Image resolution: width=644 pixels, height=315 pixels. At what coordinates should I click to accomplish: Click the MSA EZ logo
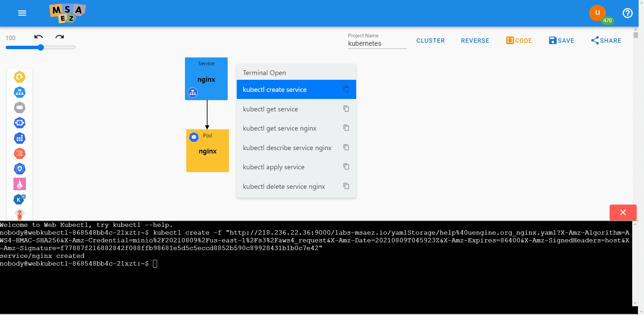[x=67, y=13]
